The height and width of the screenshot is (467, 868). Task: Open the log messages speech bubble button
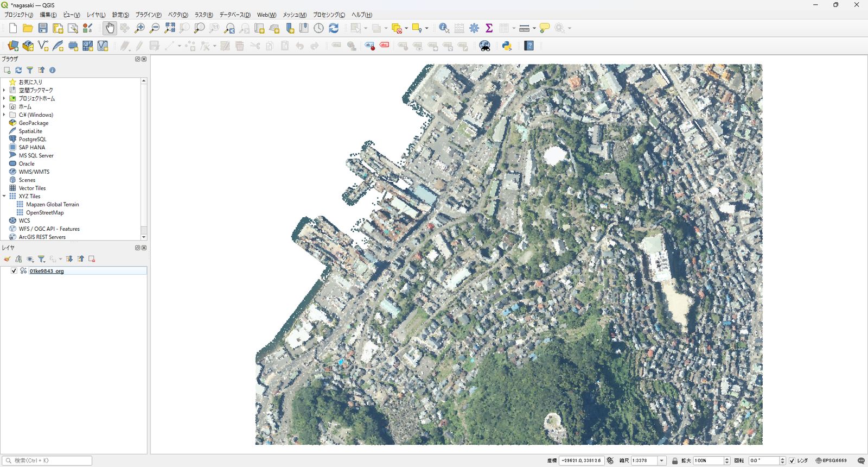861,460
